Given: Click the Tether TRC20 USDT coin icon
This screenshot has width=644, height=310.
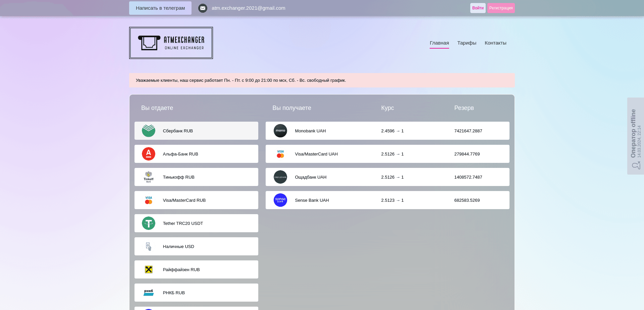Looking at the screenshot, I should pos(148,223).
